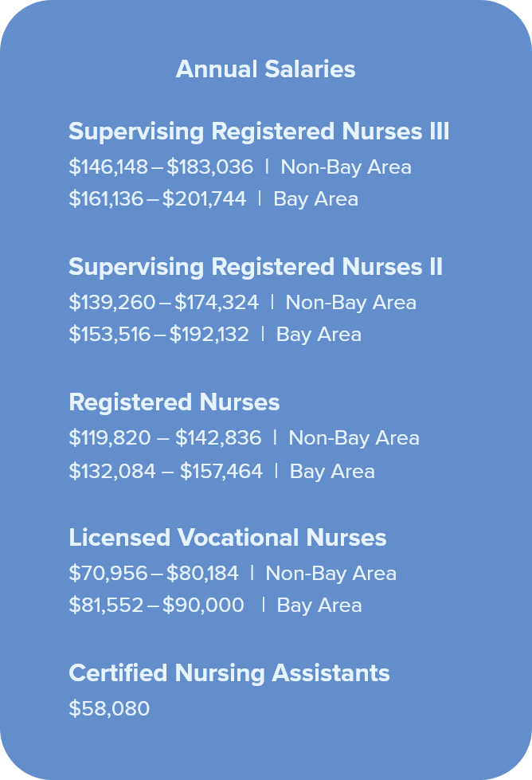
Task: Select the Supervising Registered Nurses III heading
Action: [x=259, y=131]
